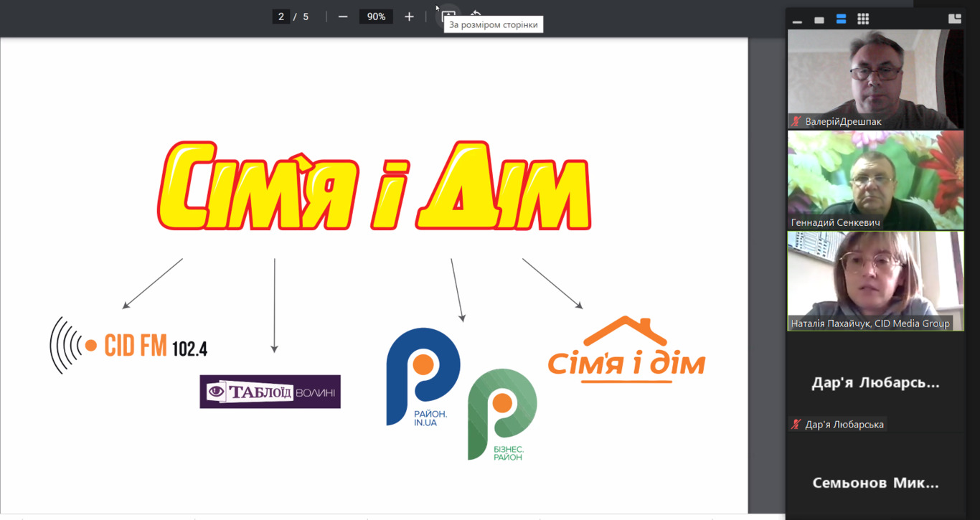
Task: Select the Семьонов Мик... participant tile
Action: (875, 476)
